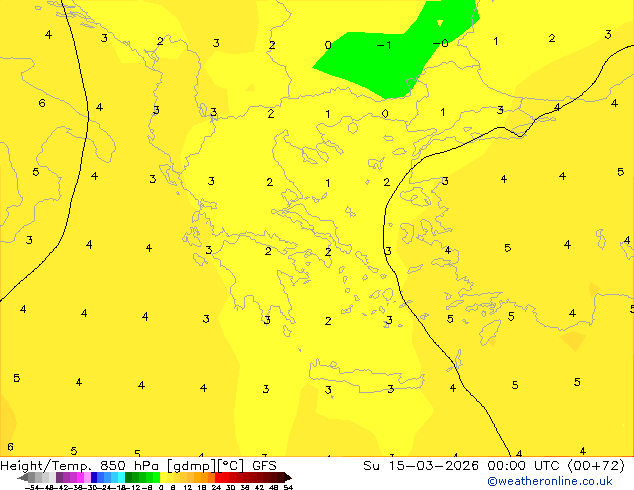This screenshot has width=634, height=490.
Task: Click the "Su 15-03-2026 00:00 UTC" timestamp
Action: tap(463, 466)
